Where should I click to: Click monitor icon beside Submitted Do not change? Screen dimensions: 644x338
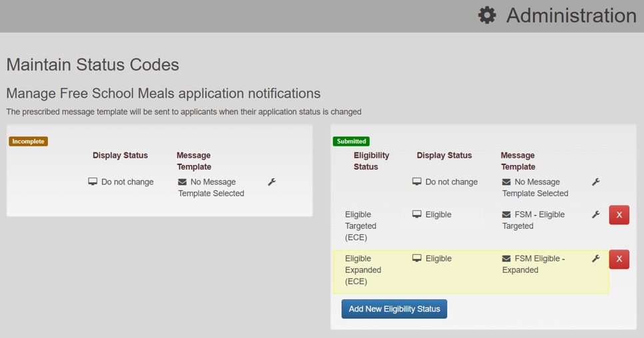click(x=417, y=181)
